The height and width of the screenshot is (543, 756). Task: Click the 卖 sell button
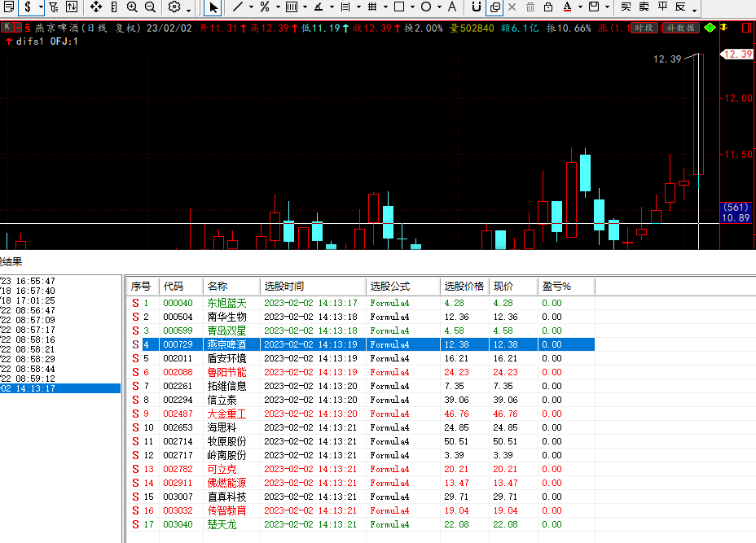point(644,7)
